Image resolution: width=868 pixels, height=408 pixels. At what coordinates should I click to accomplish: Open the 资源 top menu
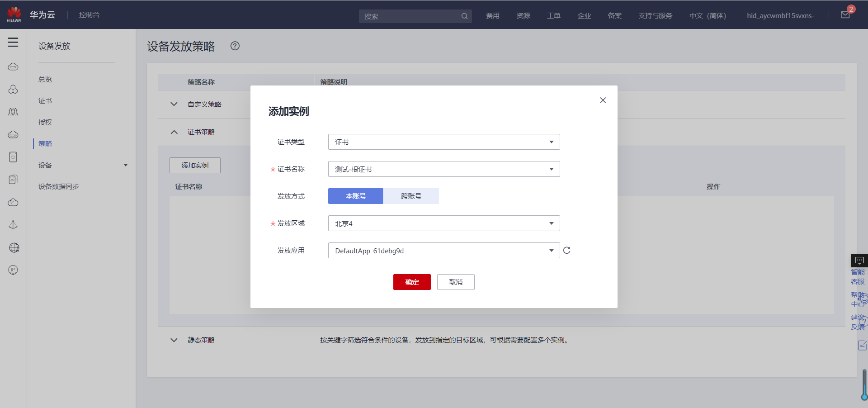coord(523,15)
